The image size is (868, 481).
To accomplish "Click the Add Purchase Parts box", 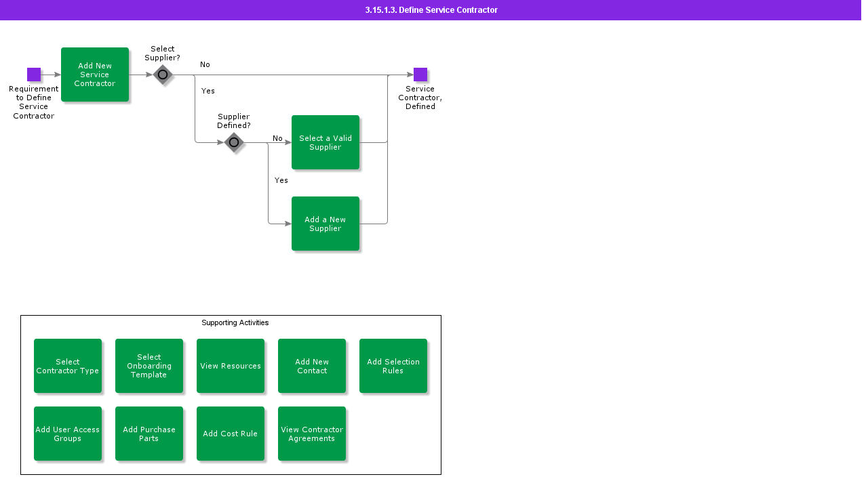I will (x=149, y=434).
